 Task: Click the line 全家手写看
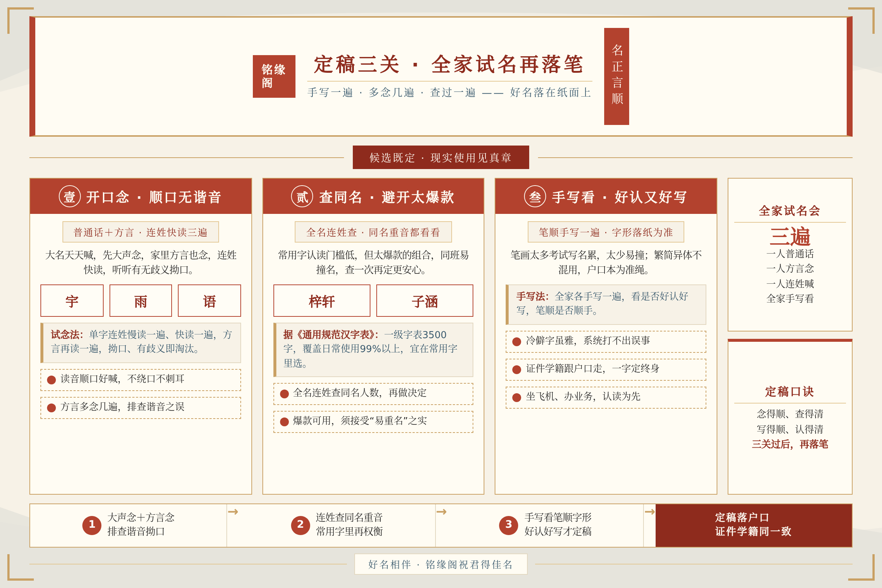click(x=790, y=298)
